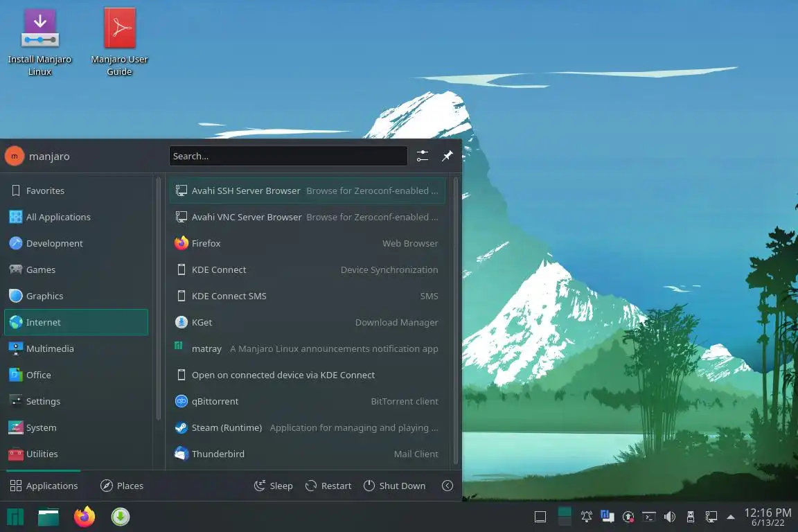The image size is (798, 532).
Task: Open the terminal tray icon
Action: tap(649, 517)
